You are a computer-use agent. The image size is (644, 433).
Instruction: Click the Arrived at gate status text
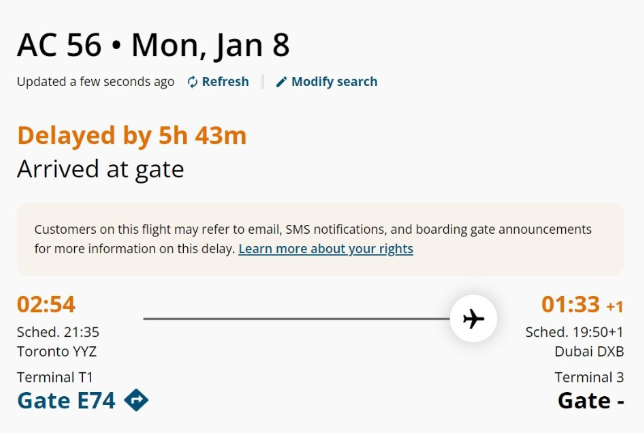[100, 169]
